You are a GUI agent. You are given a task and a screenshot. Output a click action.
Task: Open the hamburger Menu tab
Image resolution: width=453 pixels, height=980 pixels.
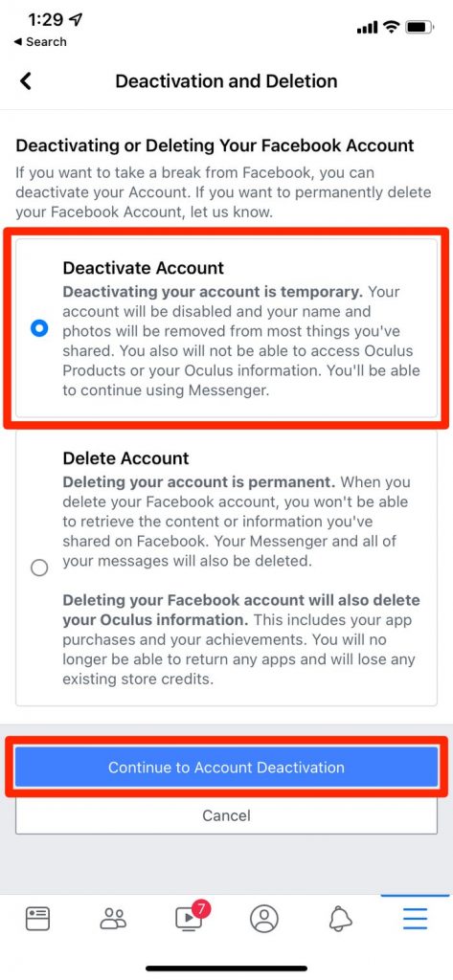(415, 919)
